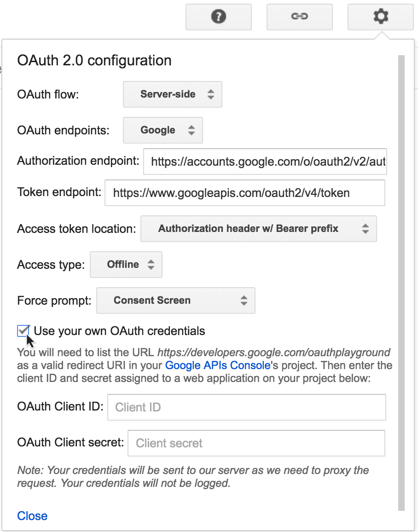The height and width of the screenshot is (532, 418).
Task: Click in the OAuth Client ID field
Action: [246, 407]
